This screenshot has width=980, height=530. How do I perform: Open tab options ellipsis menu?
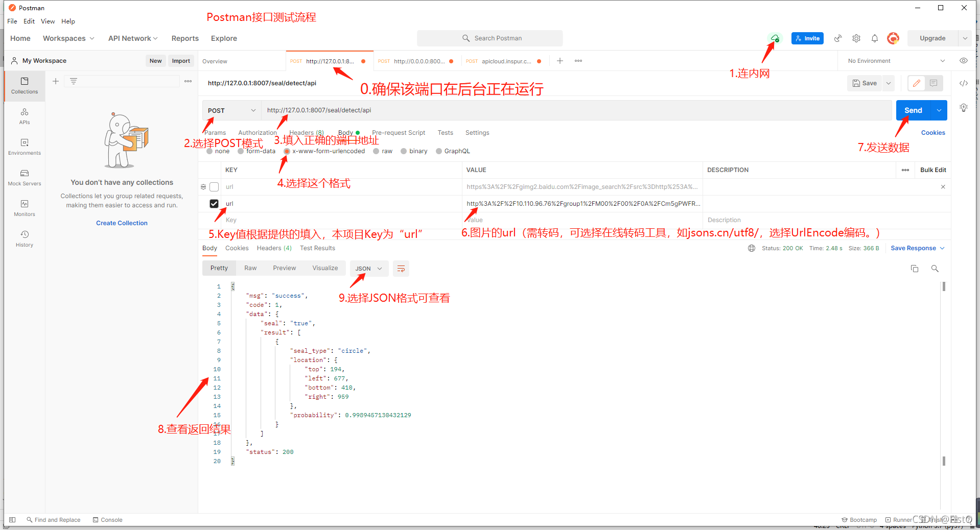(x=578, y=61)
